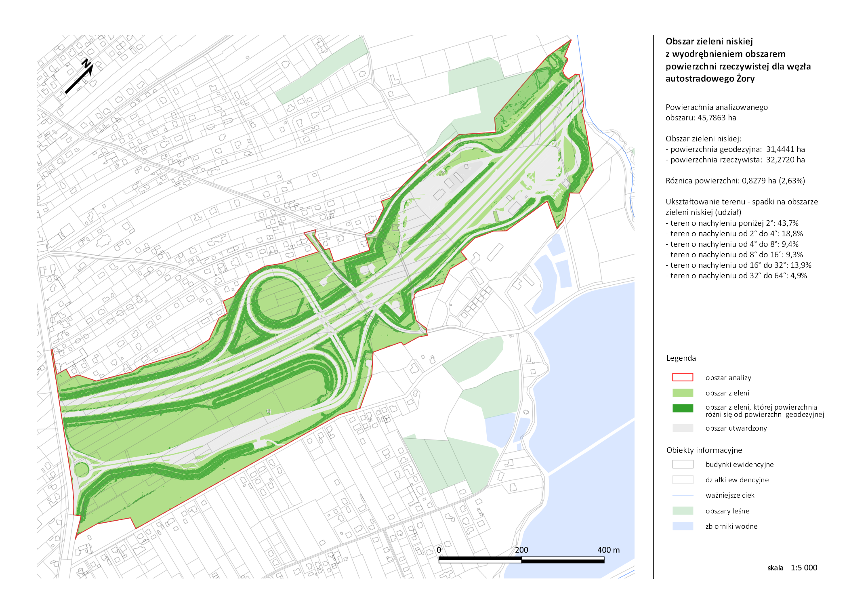Click the 'zbiorniki wodne' blue swatch
The width and height of the screenshot is (868, 614).
682,526
